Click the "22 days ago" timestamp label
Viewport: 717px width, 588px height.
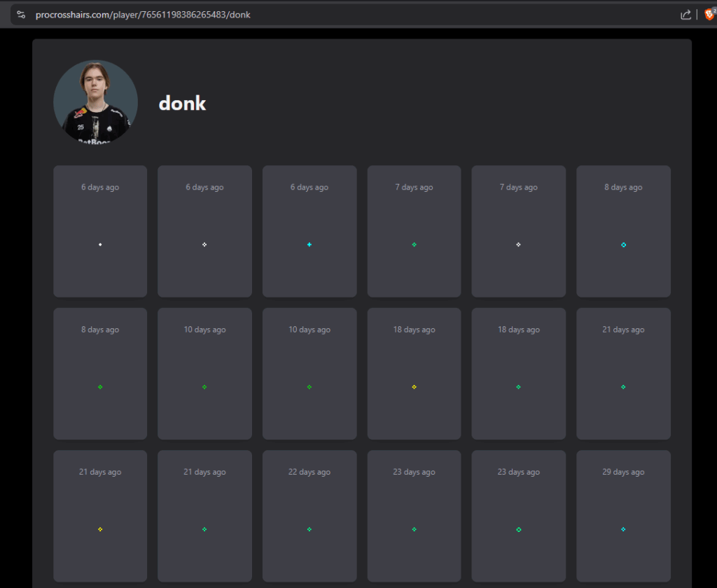point(309,472)
